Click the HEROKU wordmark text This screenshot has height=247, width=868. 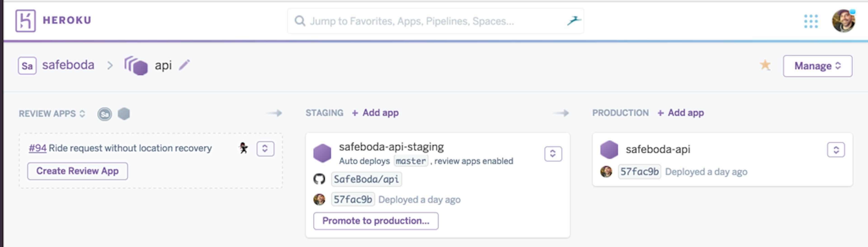[x=67, y=21]
